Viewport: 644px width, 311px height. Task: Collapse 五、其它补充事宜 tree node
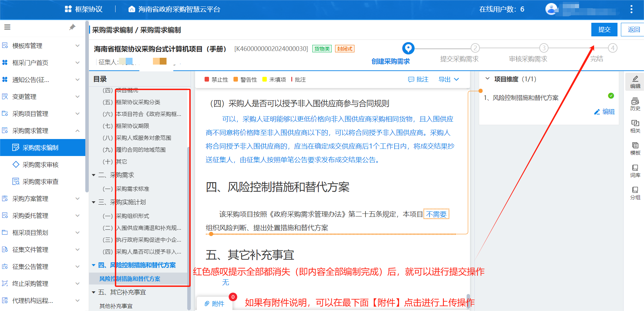[x=93, y=292]
